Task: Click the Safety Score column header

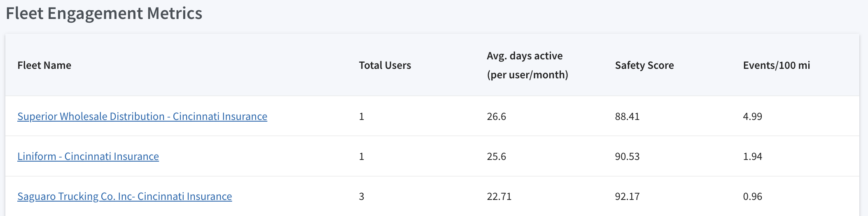Action: pyautogui.click(x=644, y=65)
